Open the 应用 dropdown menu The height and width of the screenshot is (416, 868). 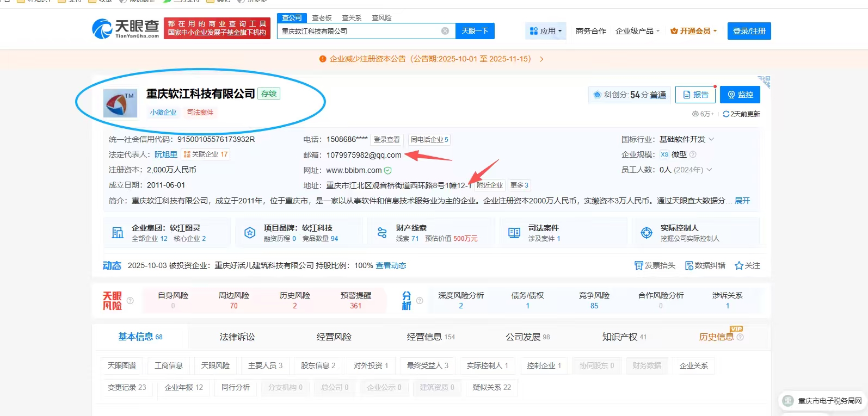(x=546, y=31)
